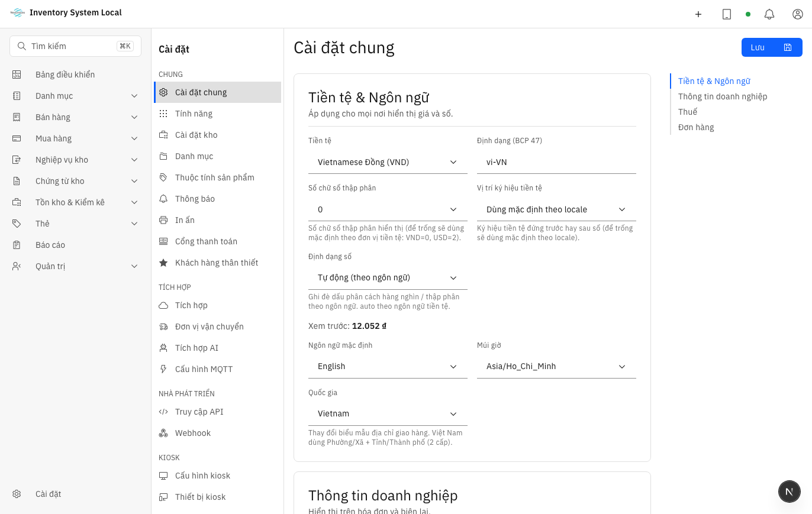Expand the Tồn kho & Kiểm kê chevron

(134, 202)
